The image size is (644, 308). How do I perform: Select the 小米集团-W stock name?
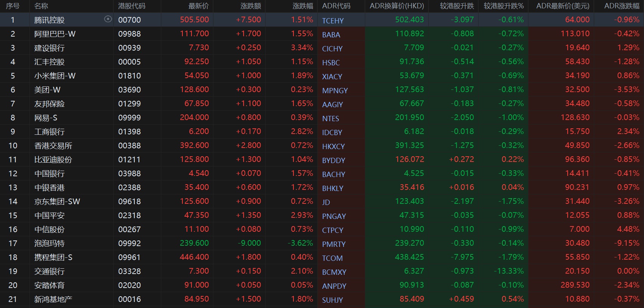pos(55,76)
